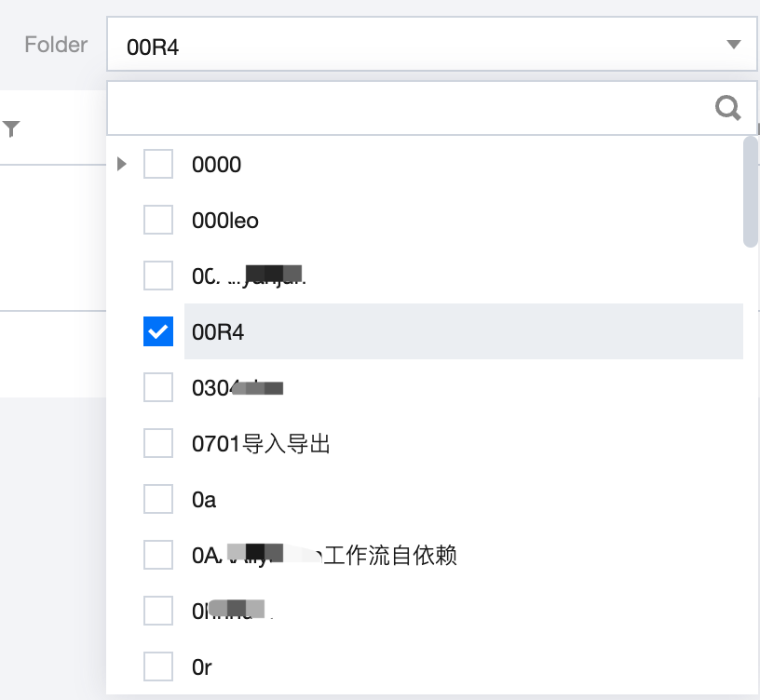This screenshot has height=700, width=760.
Task: Choose the 0r folder entry
Action: [x=202, y=666]
